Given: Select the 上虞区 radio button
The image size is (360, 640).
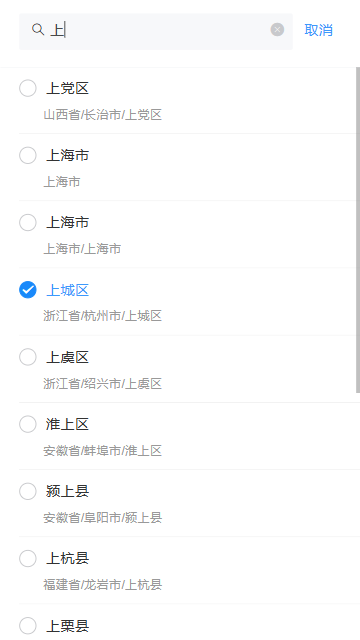Looking at the screenshot, I should pos(28,357).
